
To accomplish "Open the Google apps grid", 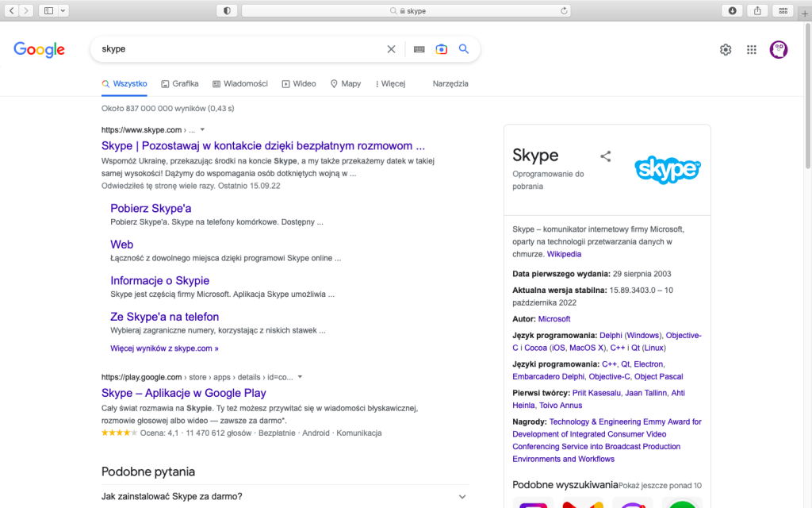I will 752,50.
